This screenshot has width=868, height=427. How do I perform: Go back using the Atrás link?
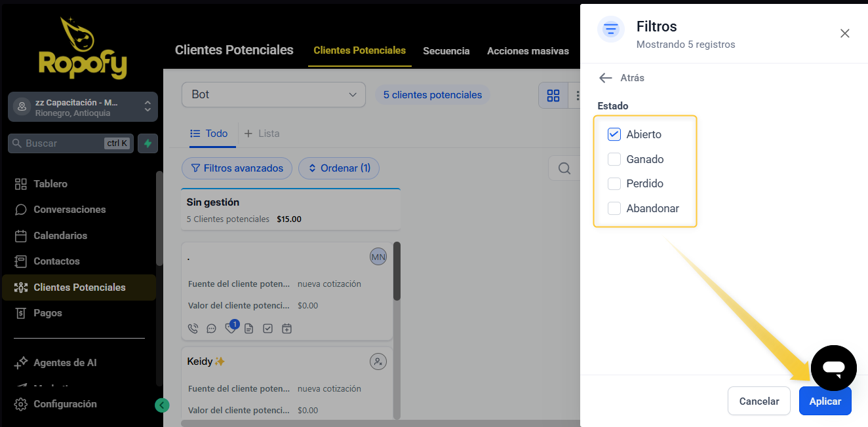(621, 78)
